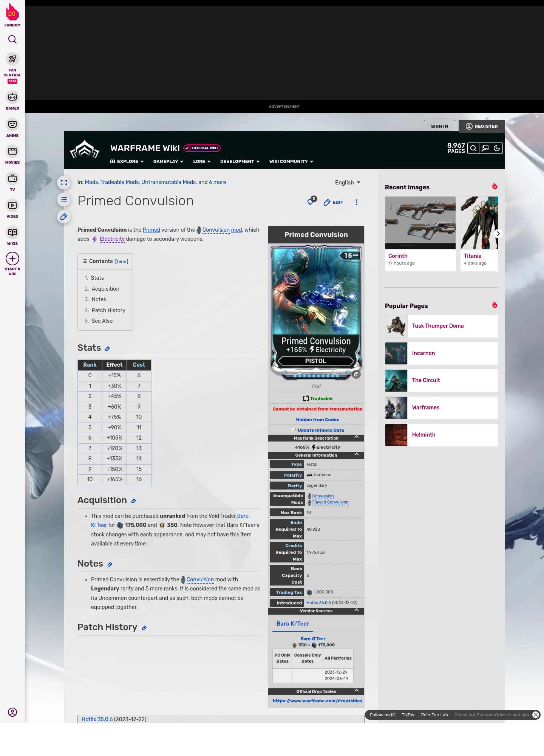Click the Sign In button
This screenshot has height=756, width=544.
439,126
